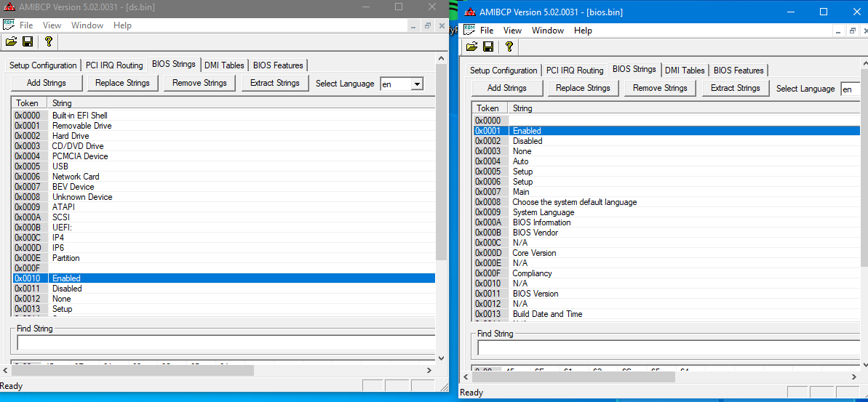Viewport: 868px width, 402px height.
Task: Open File menu in ds.bin window
Action: (x=26, y=25)
